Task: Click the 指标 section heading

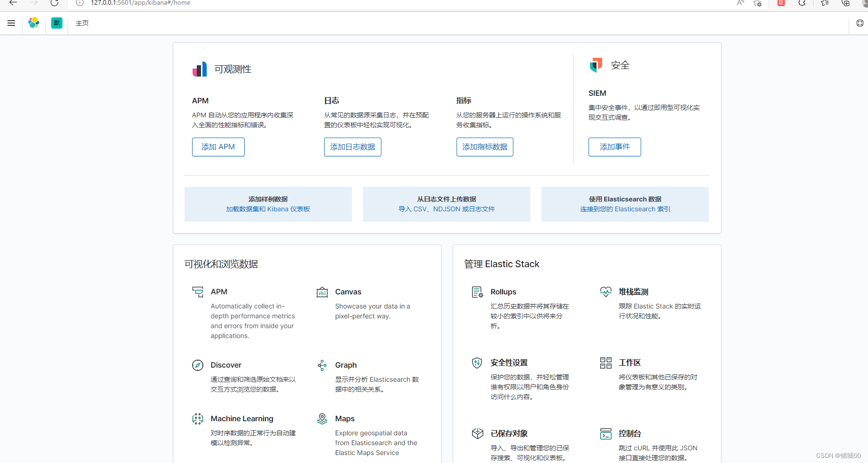Action: click(x=464, y=100)
